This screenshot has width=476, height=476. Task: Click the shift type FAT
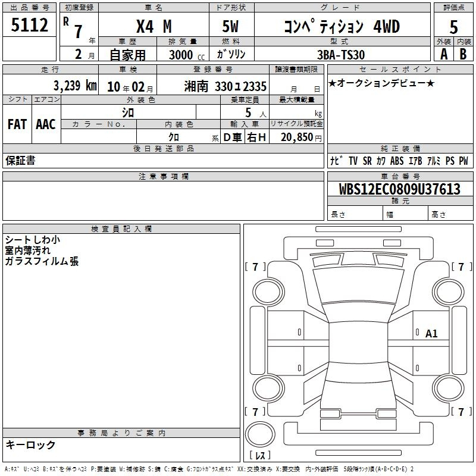click(x=17, y=124)
